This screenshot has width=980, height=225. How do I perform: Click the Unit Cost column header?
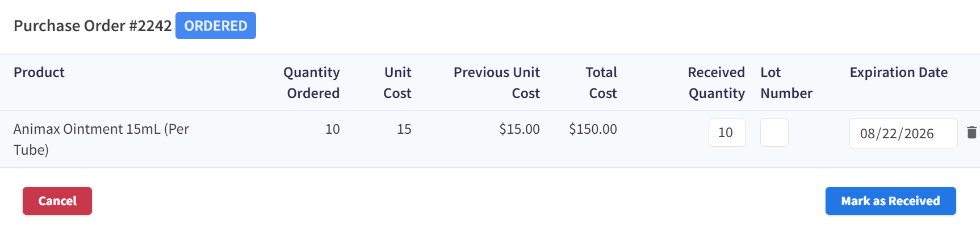tap(397, 83)
